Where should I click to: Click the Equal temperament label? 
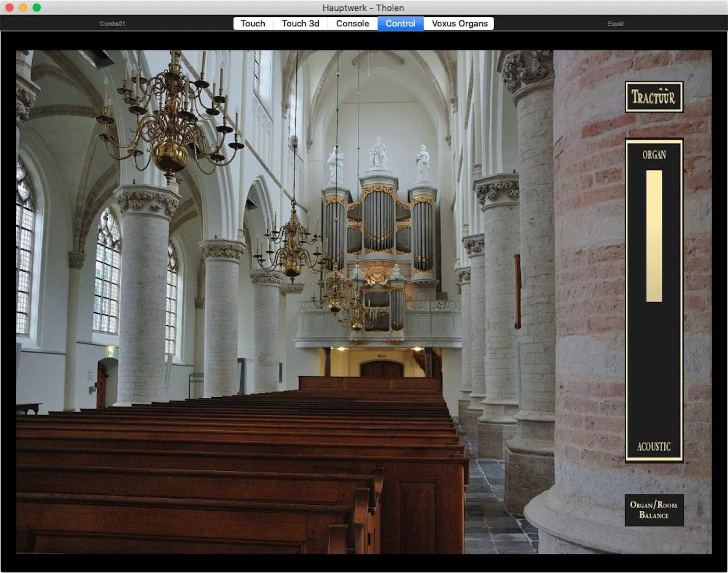pos(615,24)
